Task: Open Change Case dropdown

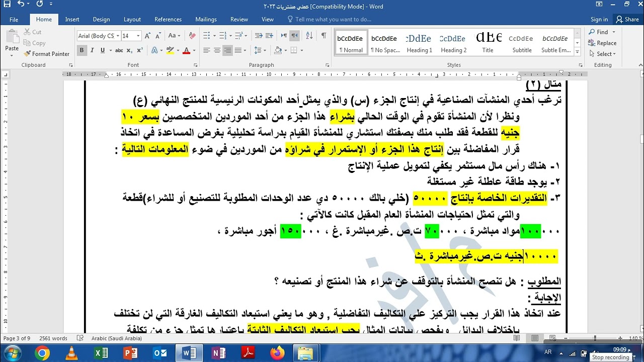Action: pyautogui.click(x=175, y=36)
